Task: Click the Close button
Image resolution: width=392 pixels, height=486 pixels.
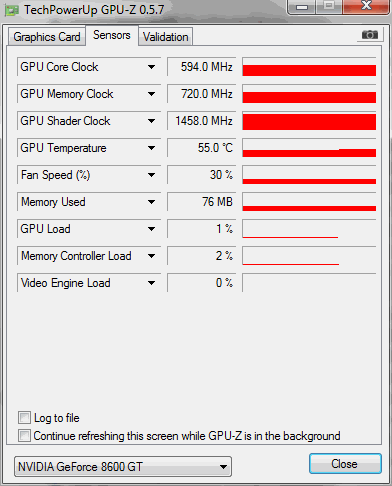Action: coord(345,464)
